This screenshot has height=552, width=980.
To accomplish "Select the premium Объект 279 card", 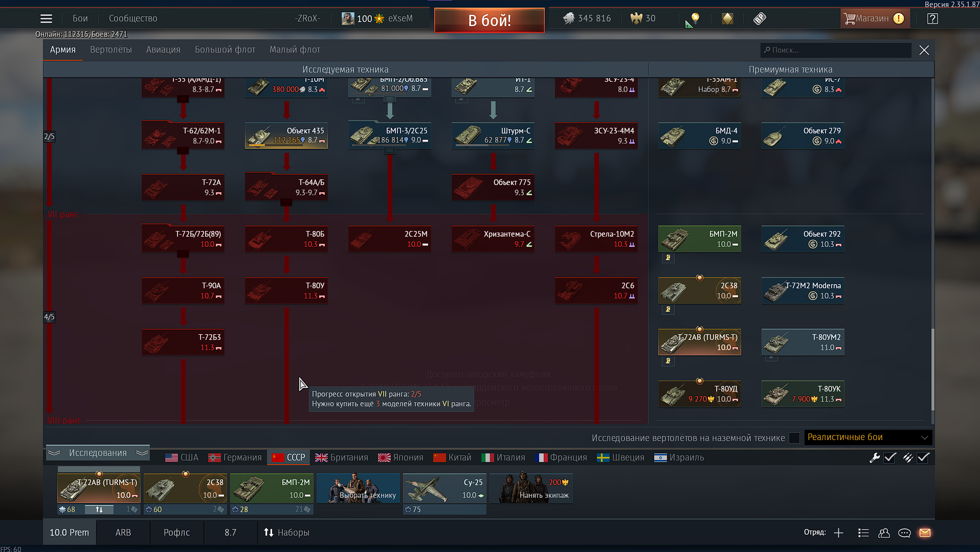I will pyautogui.click(x=803, y=136).
